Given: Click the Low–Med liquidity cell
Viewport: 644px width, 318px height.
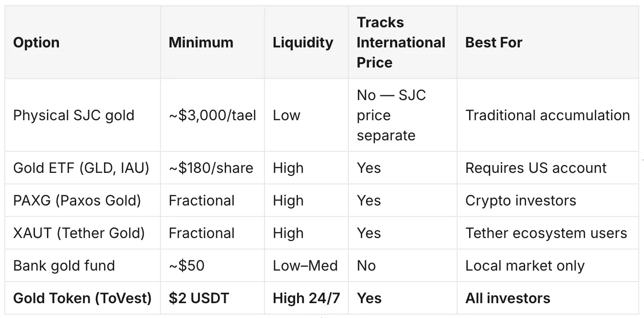Looking at the screenshot, I should tap(305, 266).
